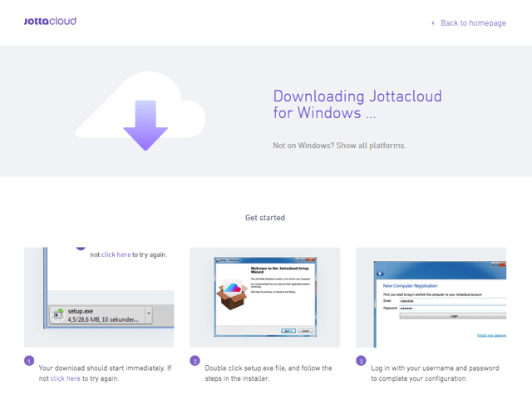Open the Back to homepage link
Screen dimensions: 532x395
point(473,23)
